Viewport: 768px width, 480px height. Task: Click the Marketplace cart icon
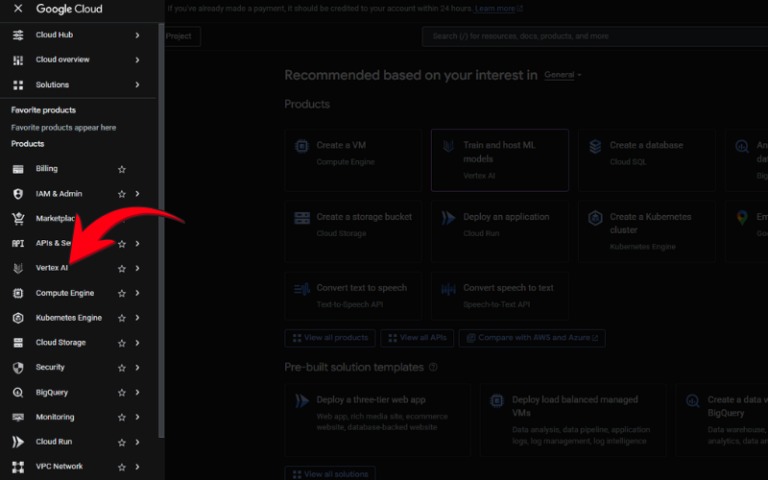pyautogui.click(x=17, y=219)
